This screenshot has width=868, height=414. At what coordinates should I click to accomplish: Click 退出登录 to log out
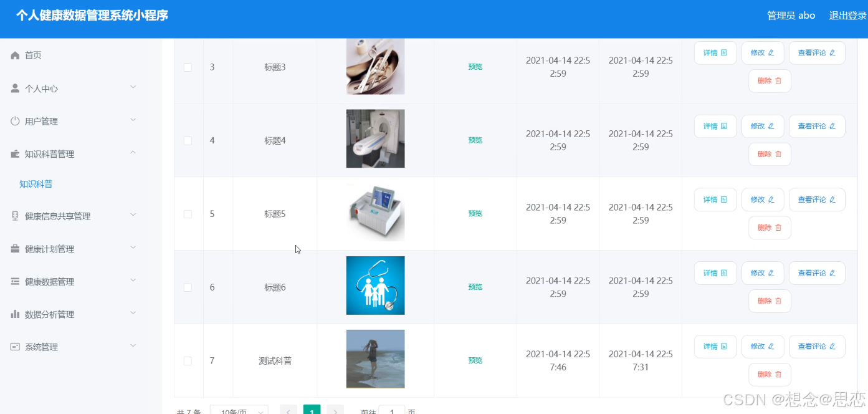pos(848,16)
